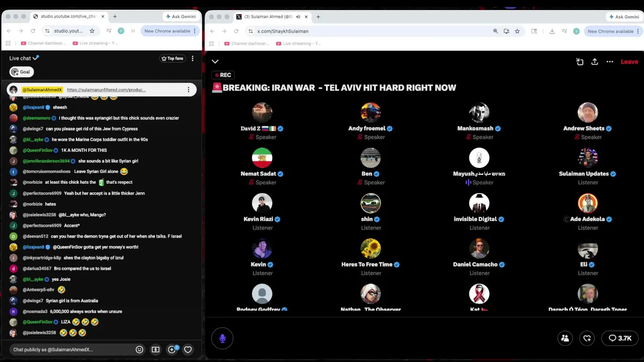Viewport: 644px width, 362px height.
Task: Click the Space share upload icon
Action: pyautogui.click(x=595, y=62)
